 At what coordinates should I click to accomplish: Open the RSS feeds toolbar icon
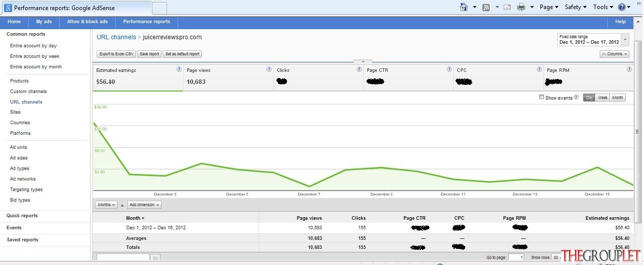coord(486,7)
